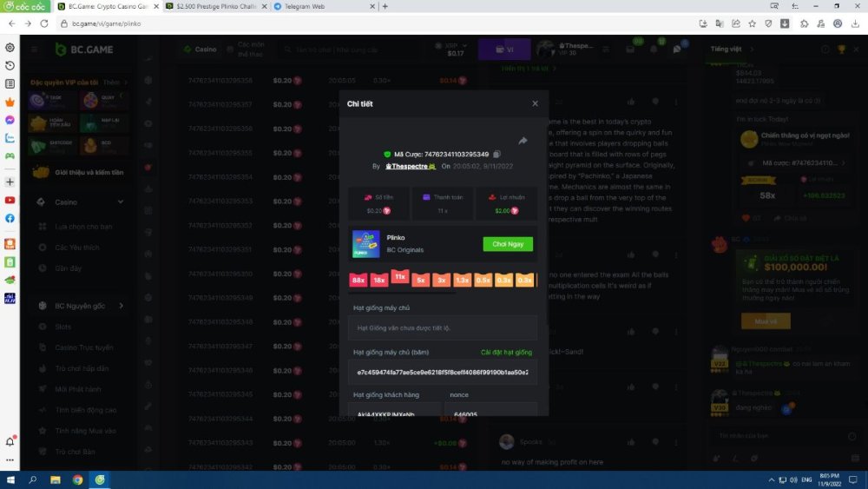The height and width of the screenshot is (489, 868).
Task: Click the server seed hash field
Action: (443, 371)
